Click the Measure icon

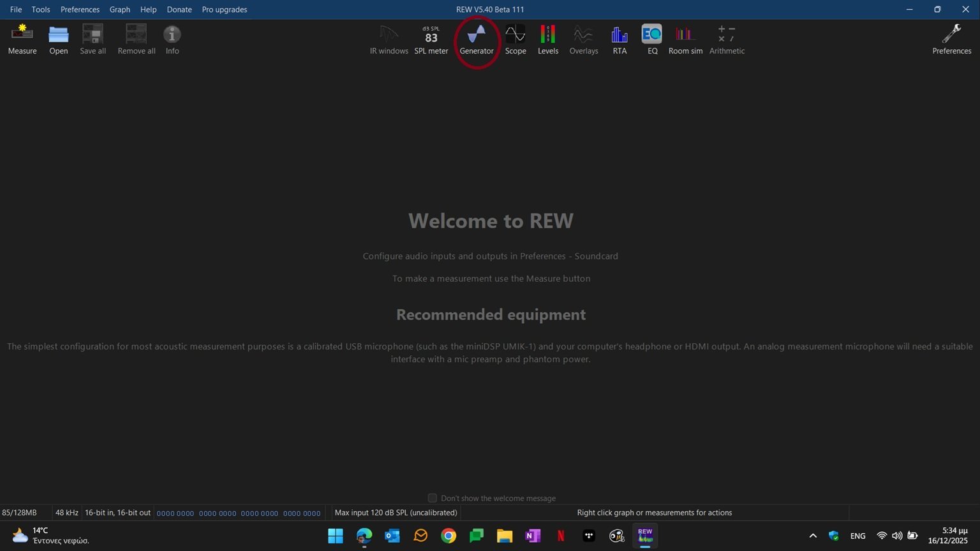point(22,39)
